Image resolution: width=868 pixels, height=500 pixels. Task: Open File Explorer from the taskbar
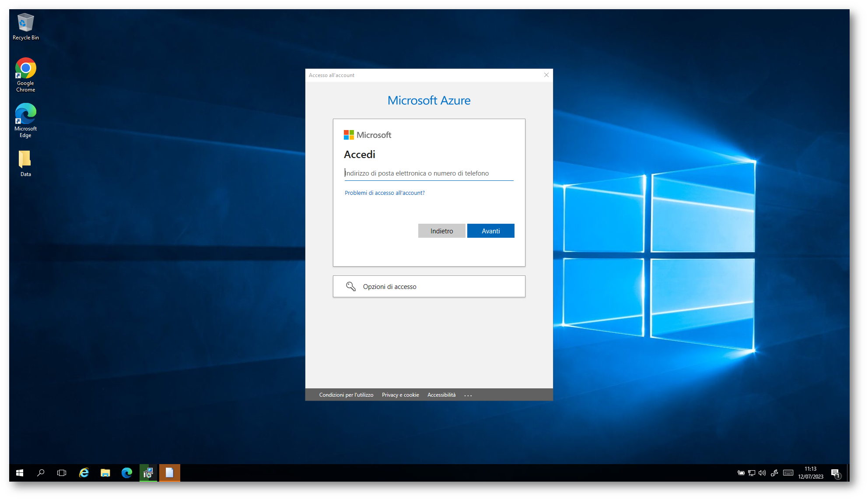[x=105, y=473]
